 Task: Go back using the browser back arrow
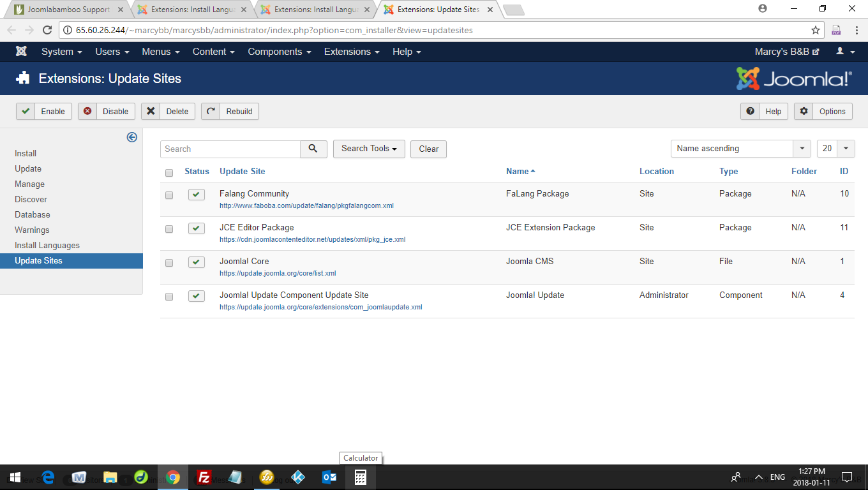[x=11, y=30]
